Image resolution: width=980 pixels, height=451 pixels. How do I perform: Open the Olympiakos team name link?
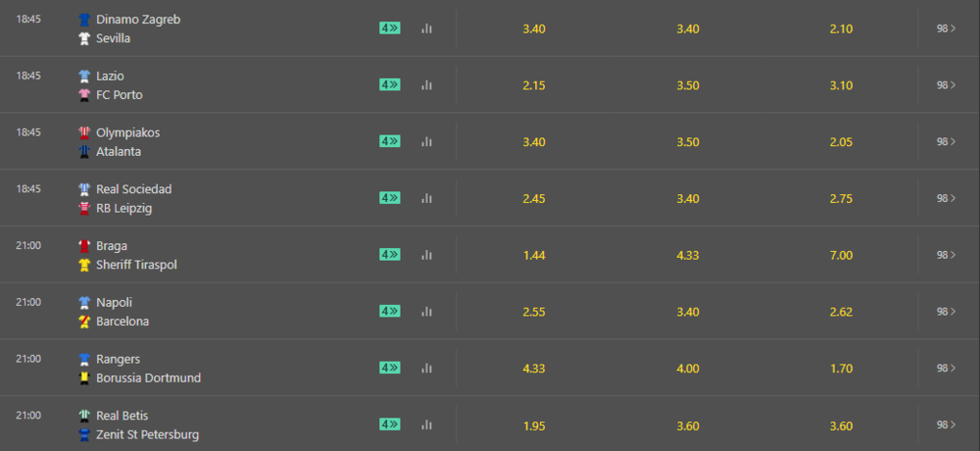[x=128, y=132]
